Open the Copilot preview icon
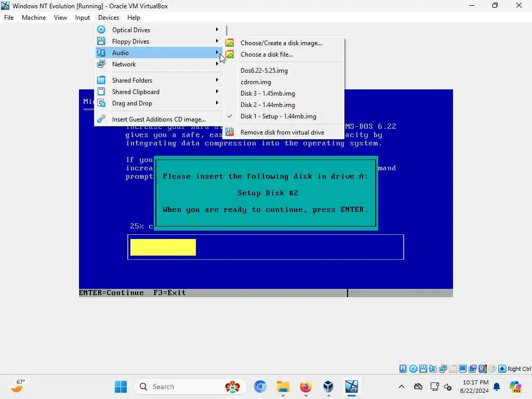The width and height of the screenshot is (532, 399). [x=515, y=387]
